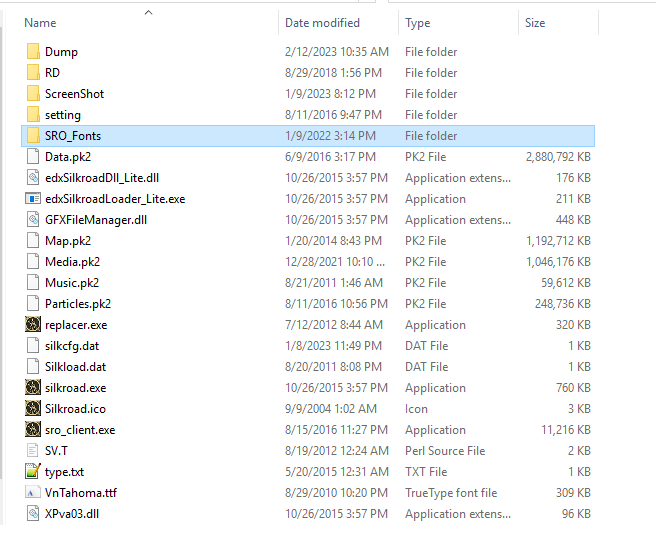Select the VnTahoma.ttf file name
Viewport: 656px width, 534px height.
(81, 493)
